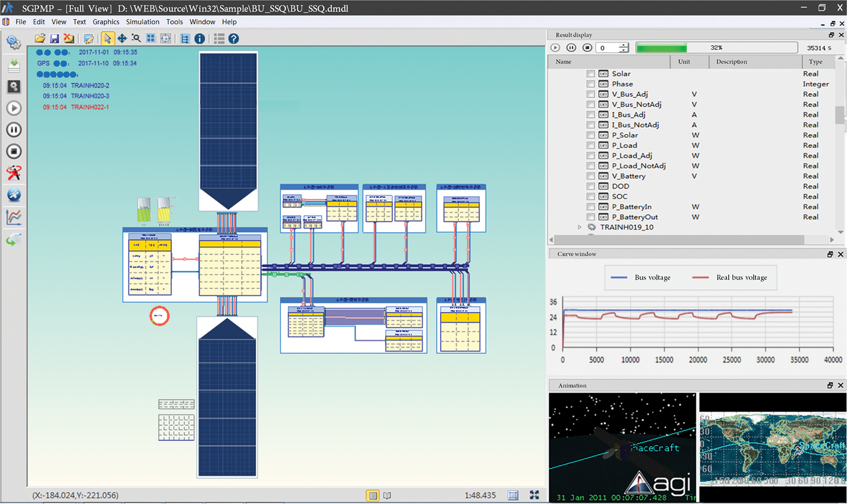This screenshot has height=504, width=847.
Task: Click the Type column header
Action: tap(815, 62)
